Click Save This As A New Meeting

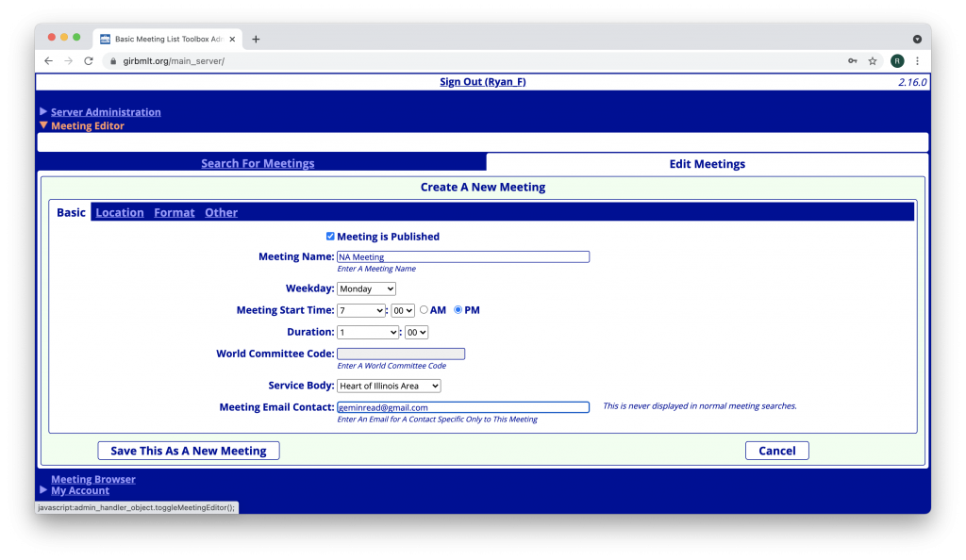(x=189, y=451)
